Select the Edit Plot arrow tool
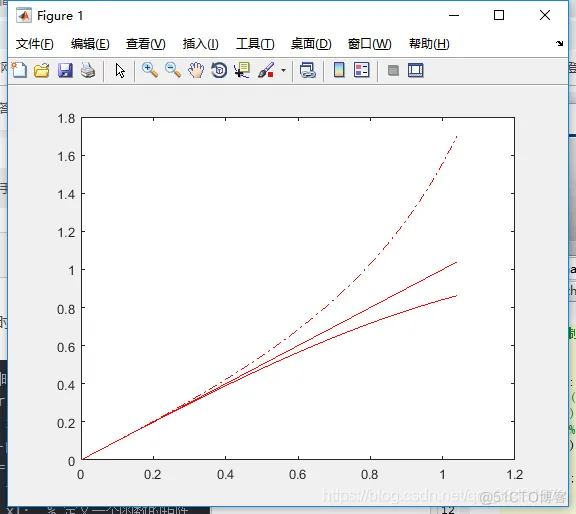The image size is (576, 514). tap(120, 70)
